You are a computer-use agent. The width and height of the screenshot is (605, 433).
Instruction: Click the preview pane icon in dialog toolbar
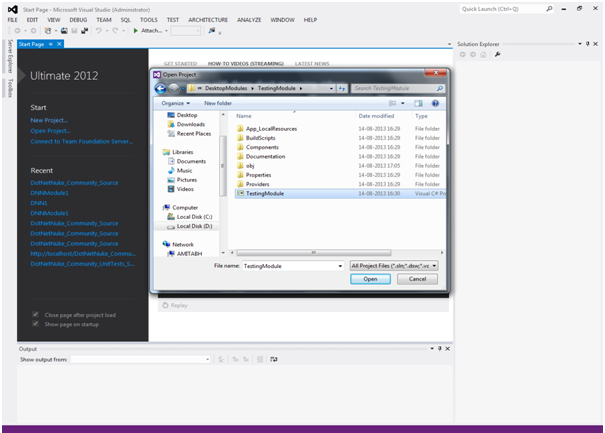[x=418, y=103]
